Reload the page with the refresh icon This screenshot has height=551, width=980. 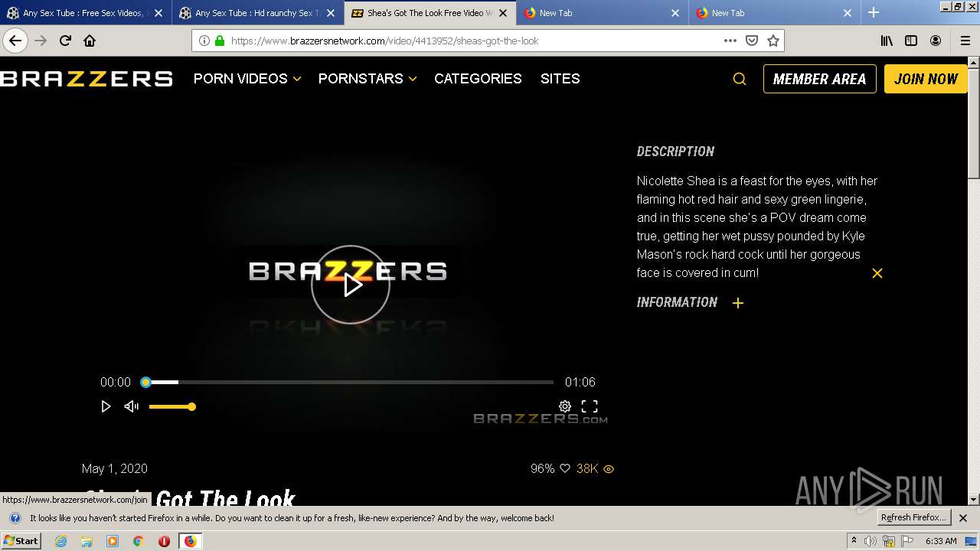click(65, 41)
